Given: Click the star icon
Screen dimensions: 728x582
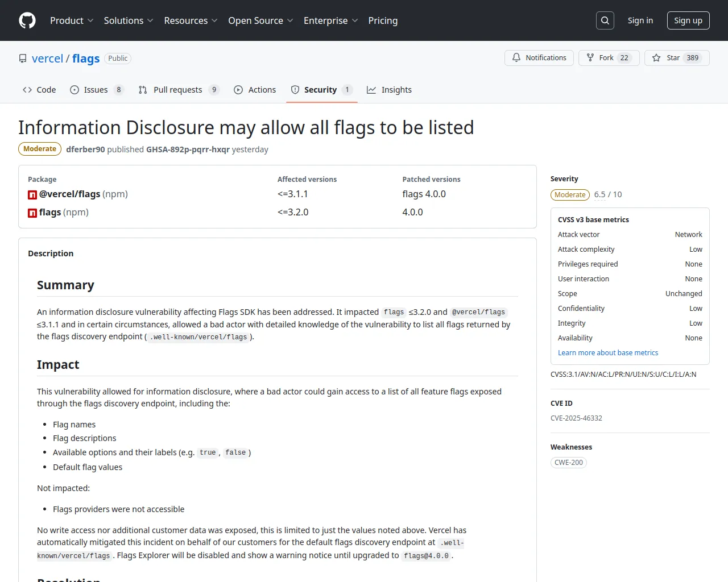Looking at the screenshot, I should pyautogui.click(x=656, y=57).
